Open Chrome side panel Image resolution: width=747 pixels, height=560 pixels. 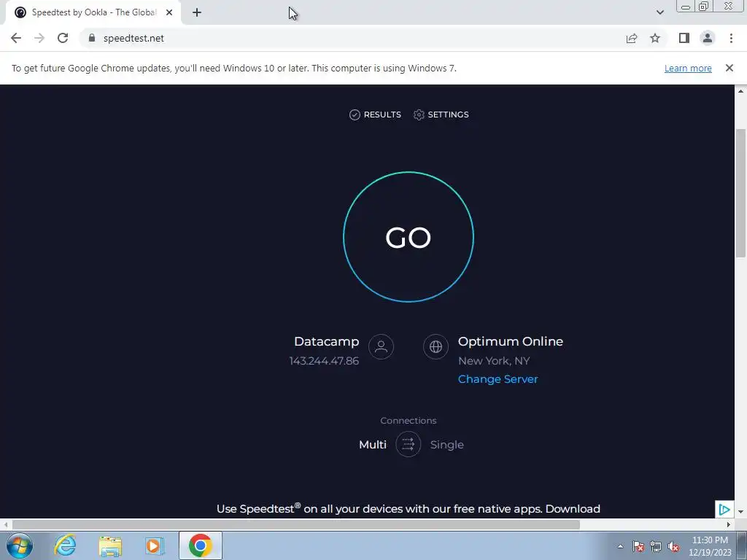point(684,38)
